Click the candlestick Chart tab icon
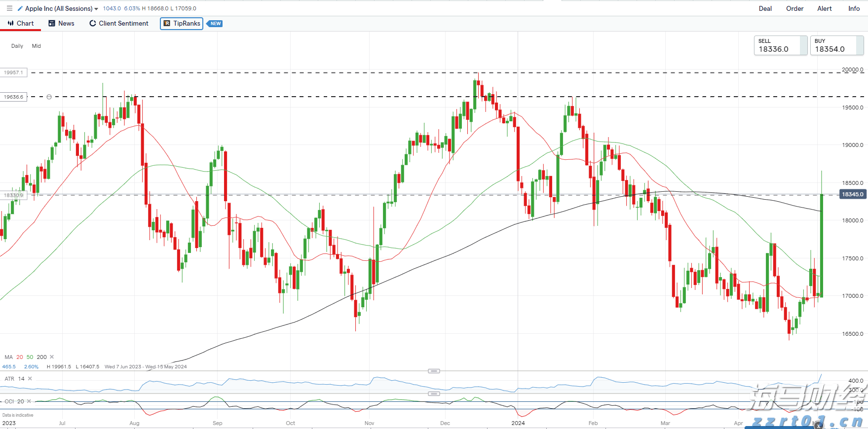868x429 pixels. [10, 23]
